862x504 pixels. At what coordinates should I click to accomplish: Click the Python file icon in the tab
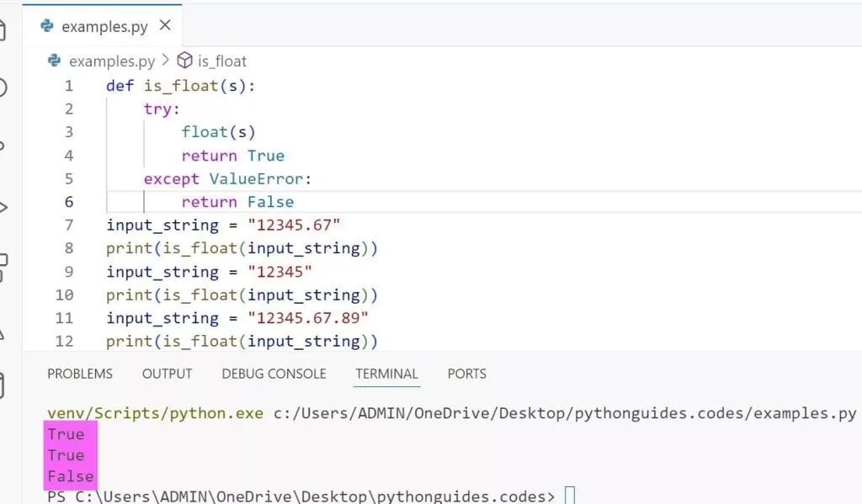[x=47, y=26]
